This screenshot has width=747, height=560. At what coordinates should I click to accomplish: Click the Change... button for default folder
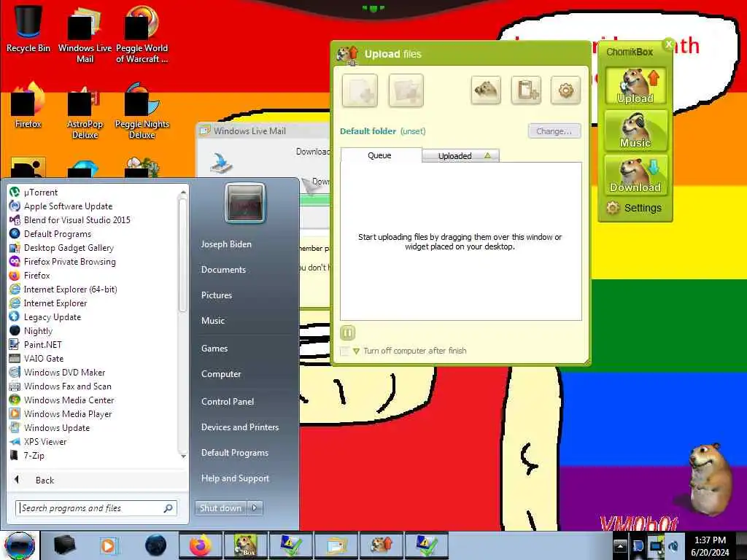(554, 131)
